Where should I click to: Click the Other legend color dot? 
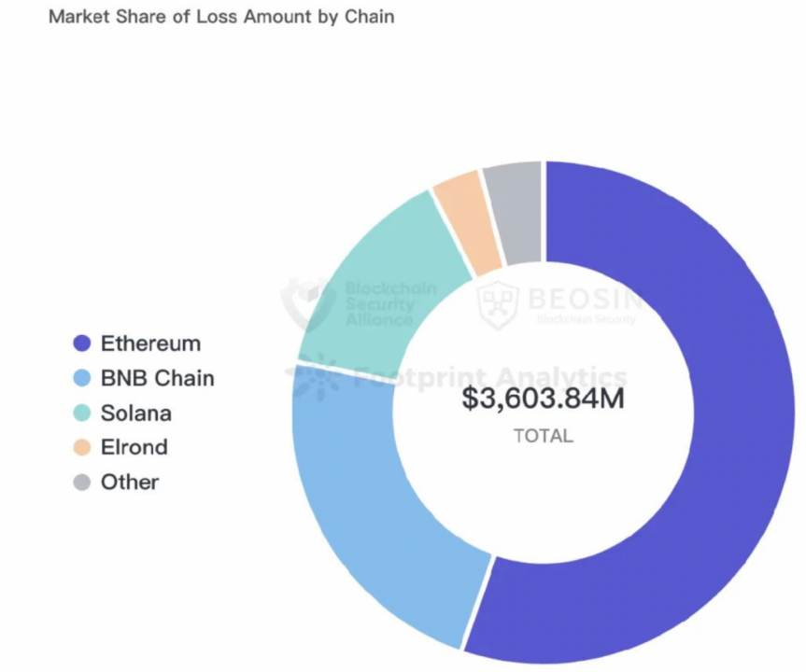coord(82,482)
